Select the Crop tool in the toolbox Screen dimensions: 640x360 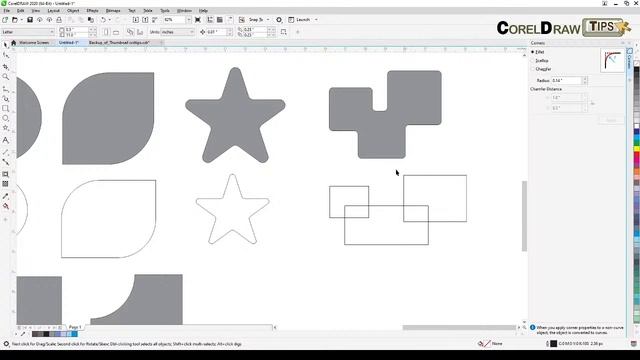(x=6, y=66)
